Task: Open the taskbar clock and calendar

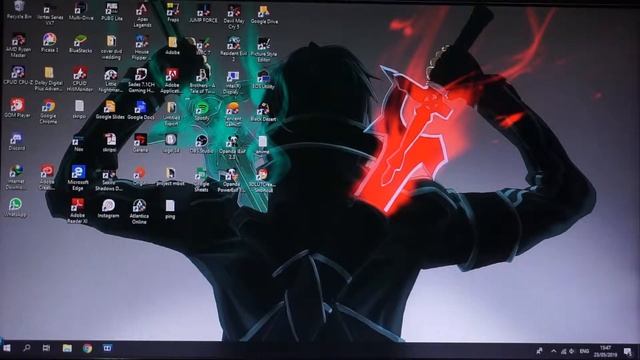Action: [605, 351]
